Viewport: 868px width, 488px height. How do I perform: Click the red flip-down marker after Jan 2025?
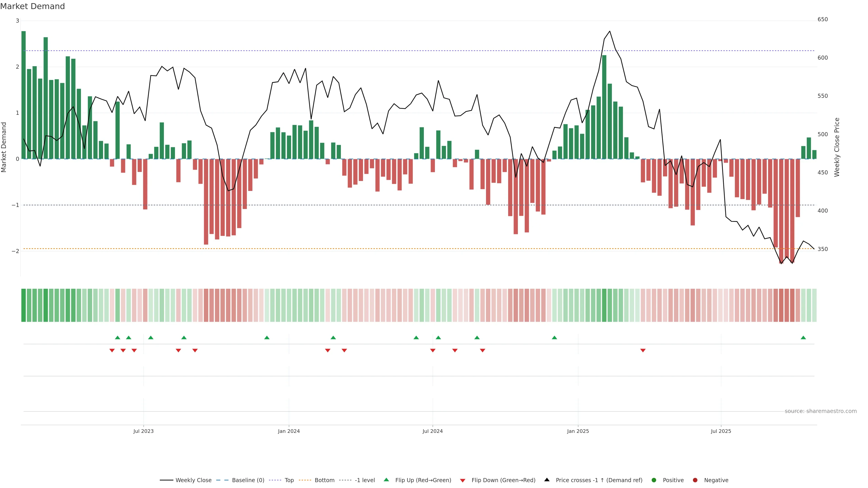tap(643, 351)
